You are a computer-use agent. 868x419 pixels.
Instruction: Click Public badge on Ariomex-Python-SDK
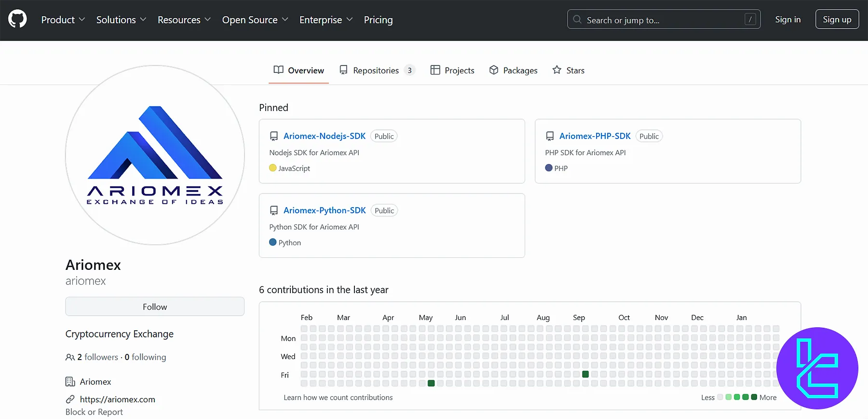click(384, 210)
